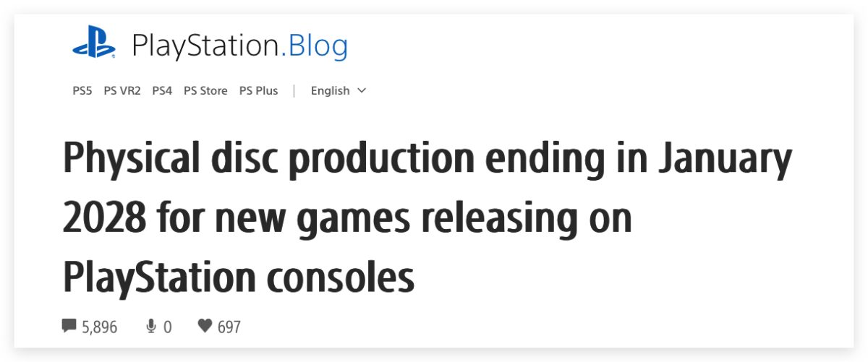Image resolution: width=868 pixels, height=362 pixels.
Task: Click the black PlayStation wordmark text
Action: pos(205,47)
